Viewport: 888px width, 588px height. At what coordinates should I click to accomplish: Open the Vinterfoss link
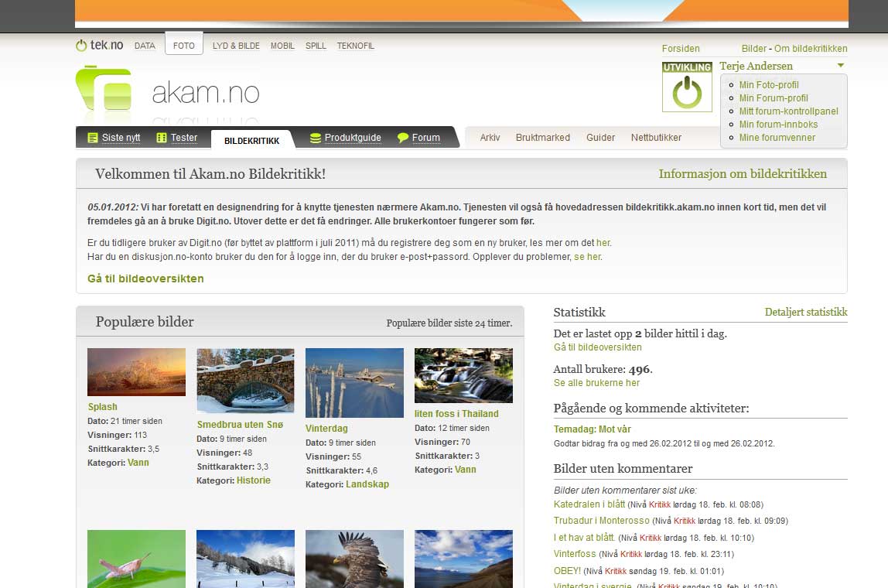575,554
